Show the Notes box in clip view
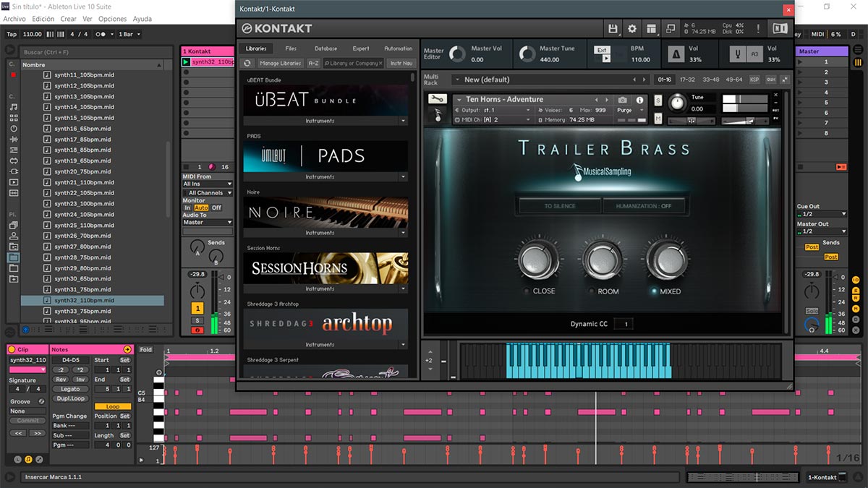This screenshot has width=868, height=488. pos(28,459)
